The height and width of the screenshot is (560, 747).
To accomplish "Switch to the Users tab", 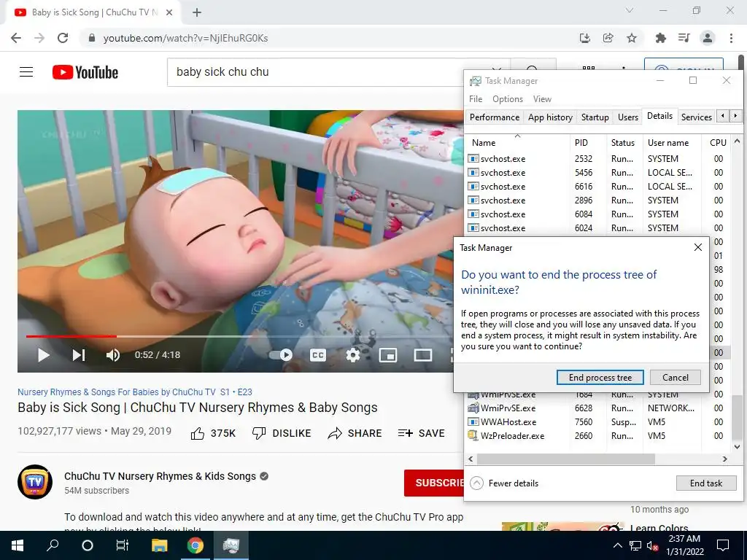I will click(628, 117).
